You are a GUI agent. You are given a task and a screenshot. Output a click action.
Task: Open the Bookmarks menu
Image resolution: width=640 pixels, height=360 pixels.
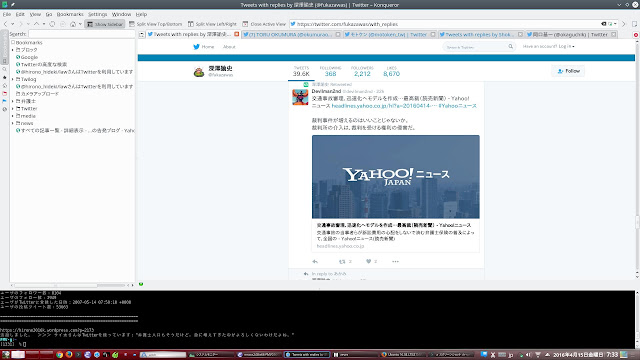coord(70,14)
